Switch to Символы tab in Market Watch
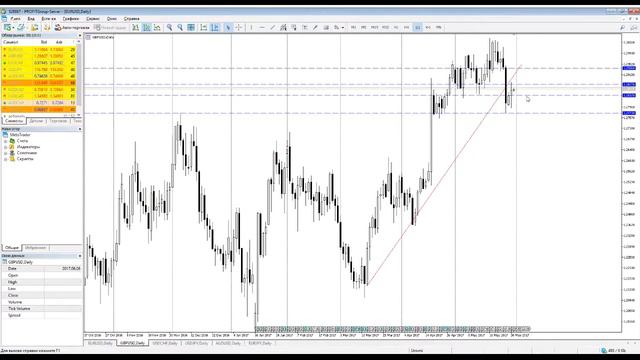Viewport: 640px width, 360px height. (x=14, y=121)
